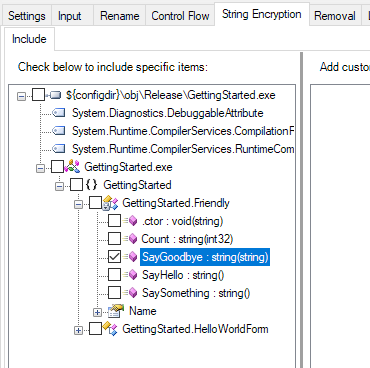Select the Count : string(int32) label
Screen dimensions: 370x368
[187, 239]
